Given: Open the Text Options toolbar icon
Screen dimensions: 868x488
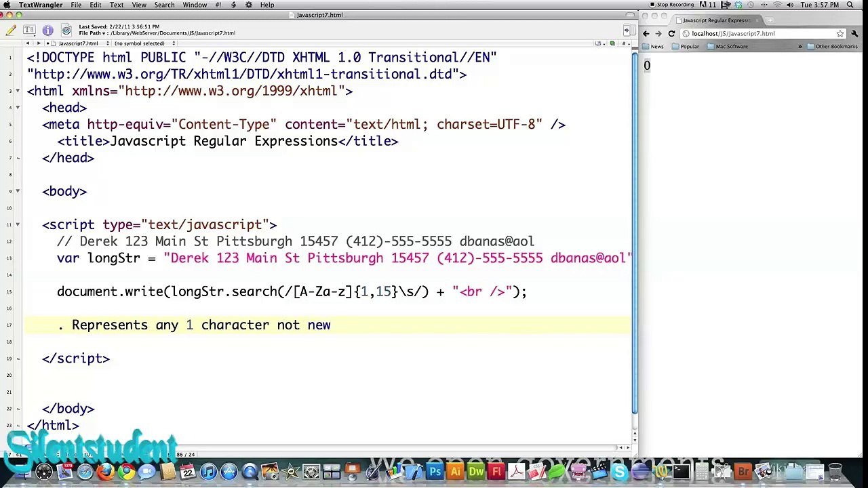Looking at the screenshot, I should pos(29,30).
